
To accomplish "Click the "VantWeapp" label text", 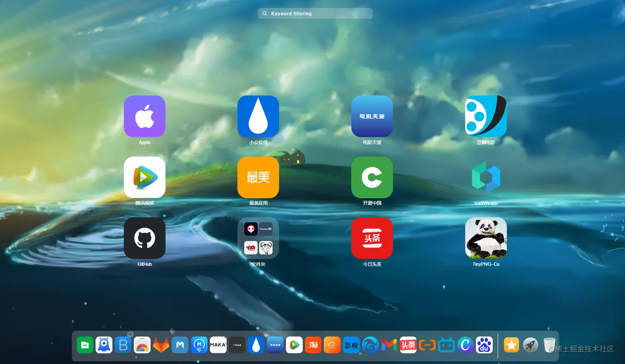I will (x=486, y=203).
